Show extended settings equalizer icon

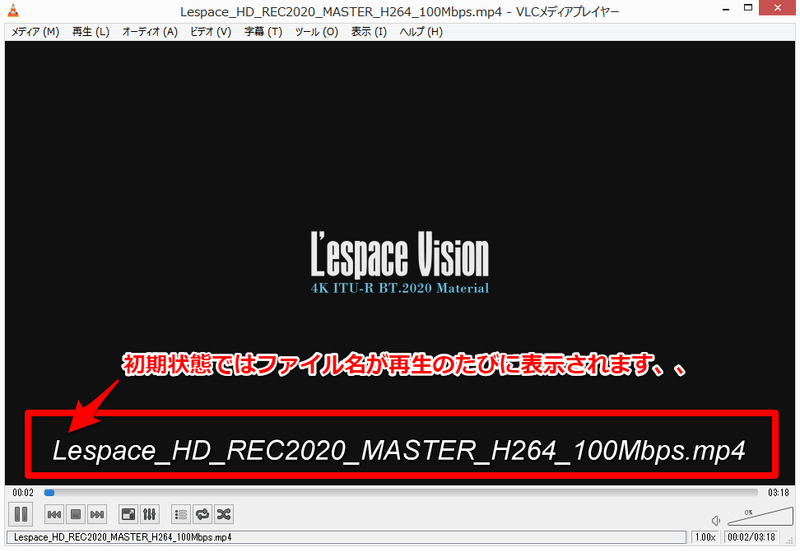(x=149, y=514)
